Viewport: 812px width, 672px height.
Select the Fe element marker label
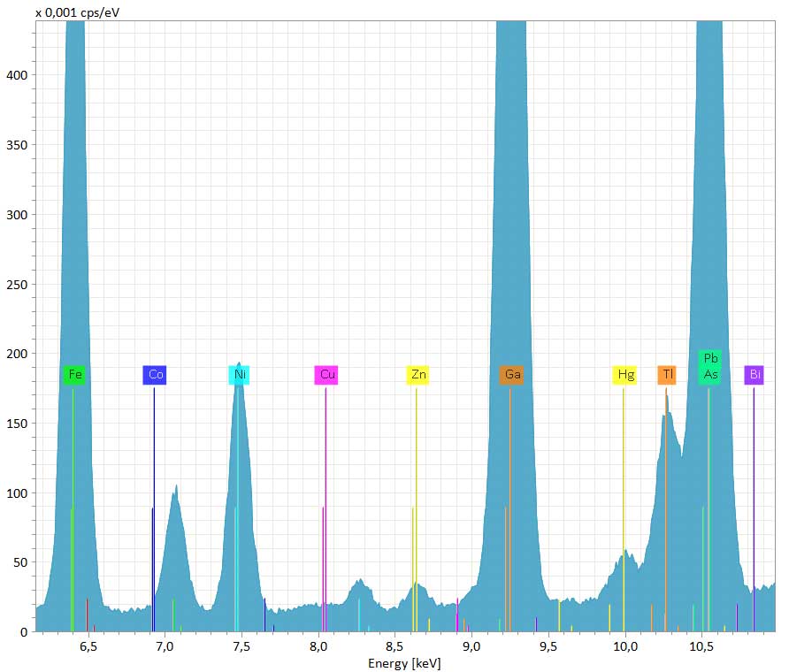(74, 375)
